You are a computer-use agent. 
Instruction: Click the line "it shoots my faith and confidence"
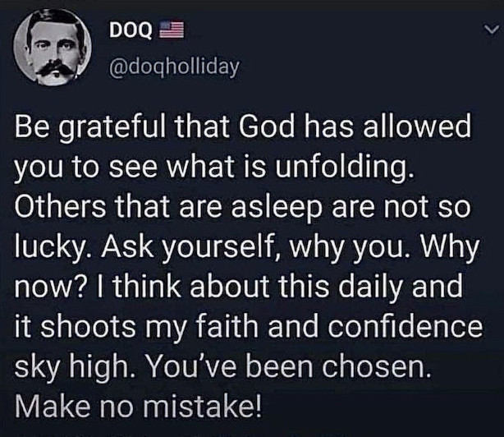[x=248, y=326]
